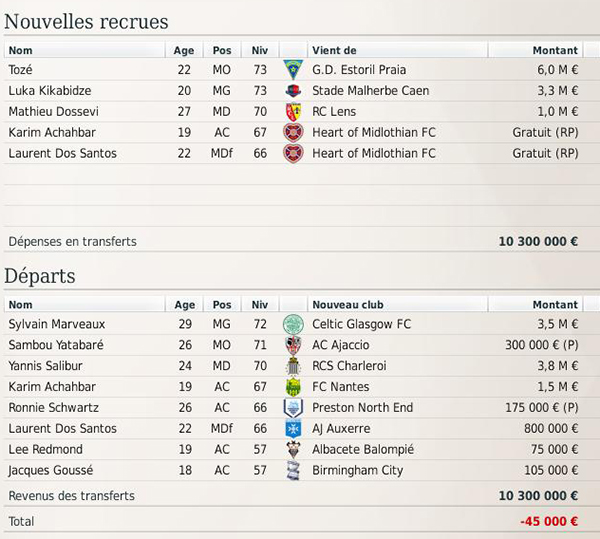
Task: Sort departures by Niv column header
Action: point(260,305)
